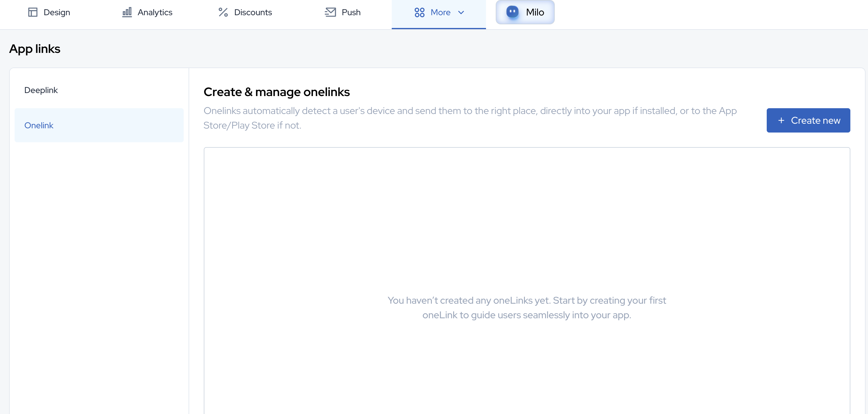Click the App links page heading
Screen dimensions: 868x414
(x=35, y=49)
